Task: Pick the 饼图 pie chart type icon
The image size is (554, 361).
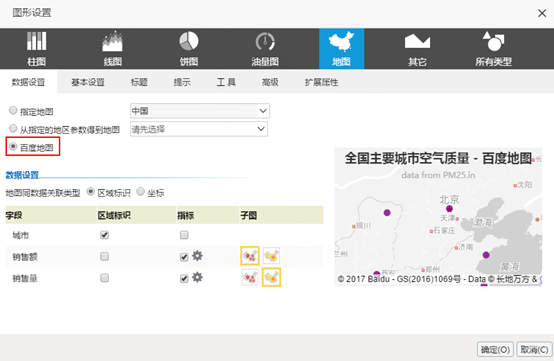Action: point(189,48)
